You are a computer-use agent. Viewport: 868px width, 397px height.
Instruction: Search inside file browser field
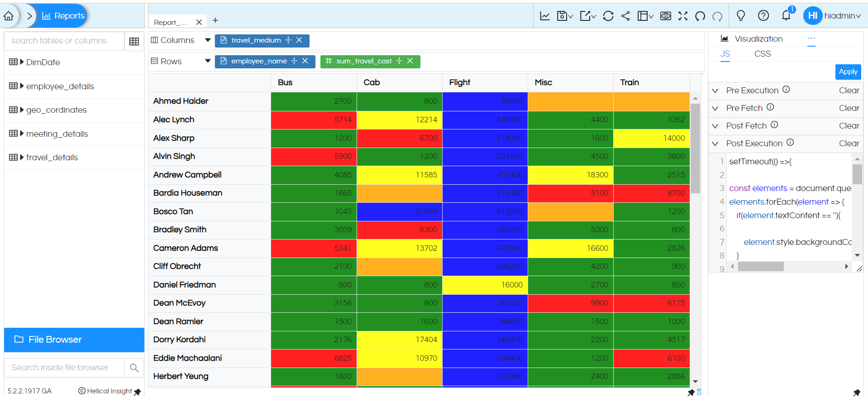click(64, 368)
